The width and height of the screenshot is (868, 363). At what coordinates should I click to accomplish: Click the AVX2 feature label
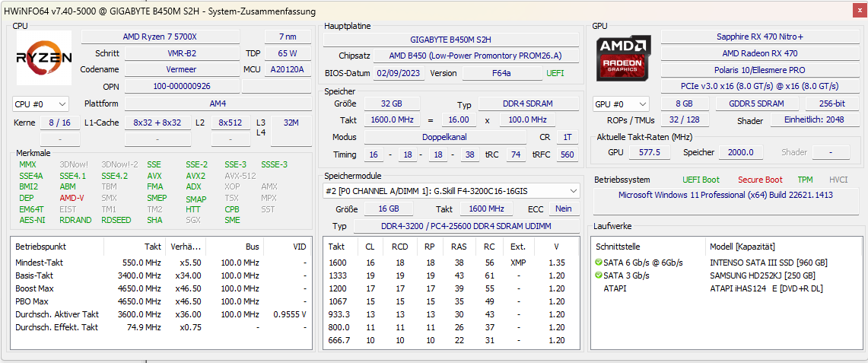click(196, 176)
